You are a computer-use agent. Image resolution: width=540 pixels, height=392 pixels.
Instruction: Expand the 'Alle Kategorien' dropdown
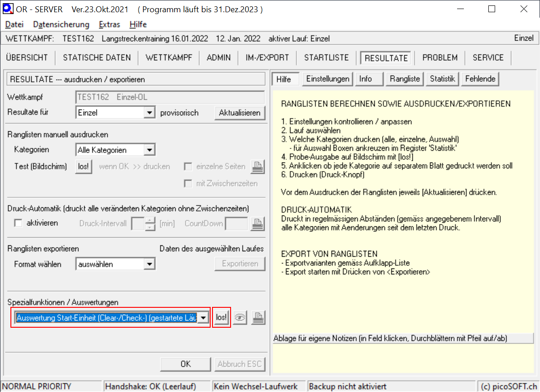pyautogui.click(x=149, y=150)
